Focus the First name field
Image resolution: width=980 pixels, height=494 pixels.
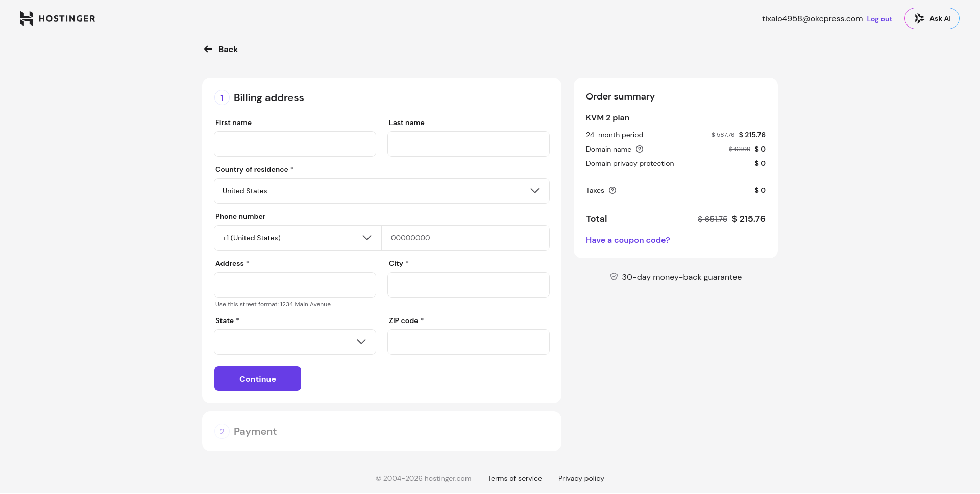point(295,144)
